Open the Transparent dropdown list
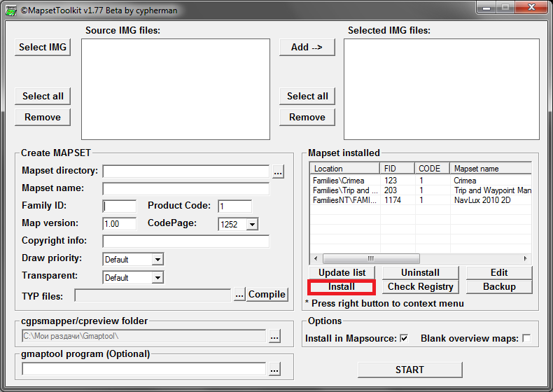The width and height of the screenshot is (553, 392). pyautogui.click(x=157, y=278)
